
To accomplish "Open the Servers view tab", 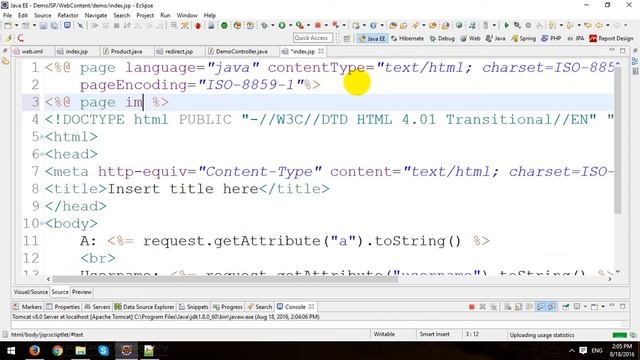I will pyautogui.click(x=97, y=307).
